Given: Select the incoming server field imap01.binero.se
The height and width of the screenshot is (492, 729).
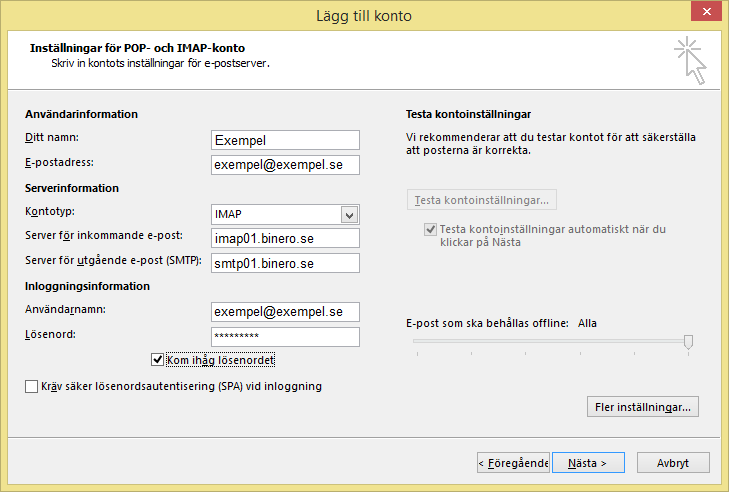Looking at the screenshot, I should point(285,238).
